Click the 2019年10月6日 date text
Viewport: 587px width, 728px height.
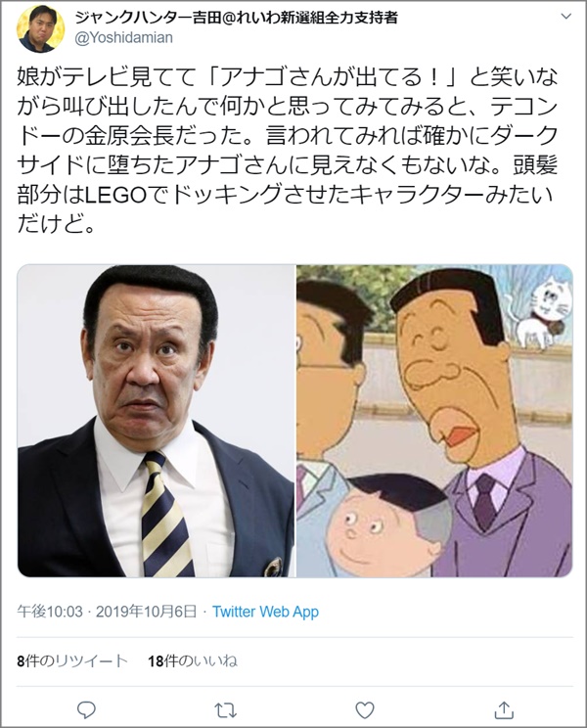point(147,612)
